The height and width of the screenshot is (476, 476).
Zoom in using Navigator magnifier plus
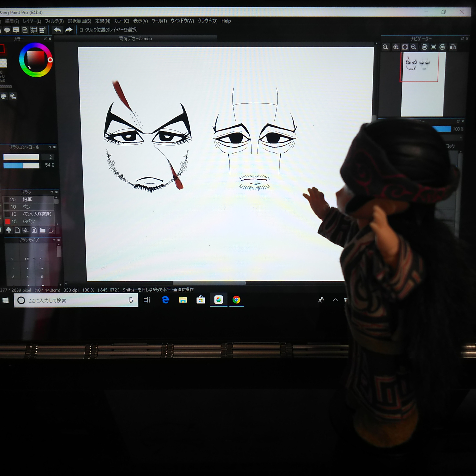point(396,47)
